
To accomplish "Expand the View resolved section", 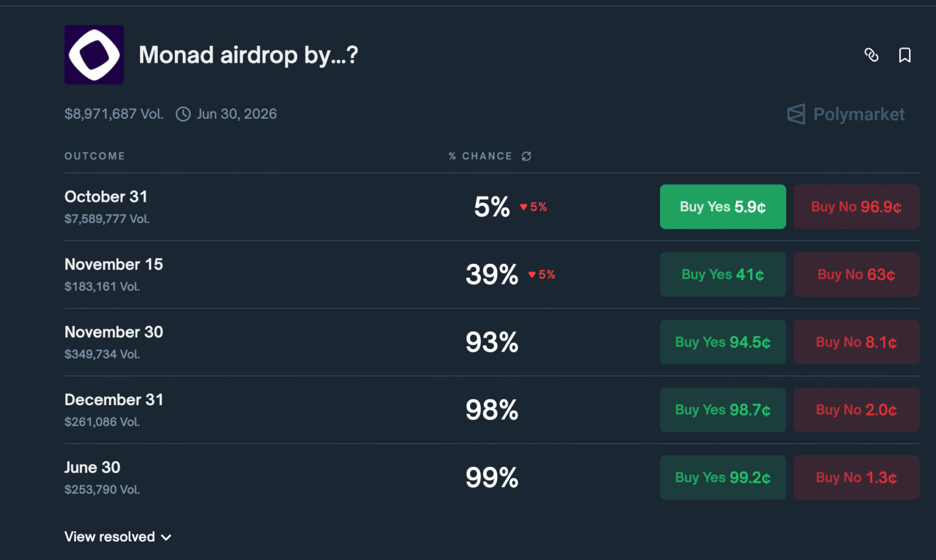I will click(x=117, y=537).
